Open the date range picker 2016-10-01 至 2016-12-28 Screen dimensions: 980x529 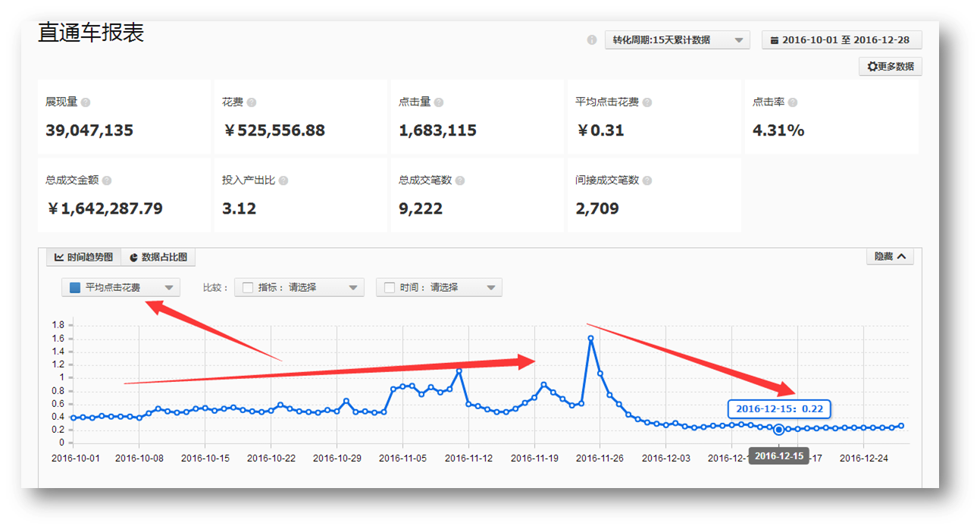841,40
